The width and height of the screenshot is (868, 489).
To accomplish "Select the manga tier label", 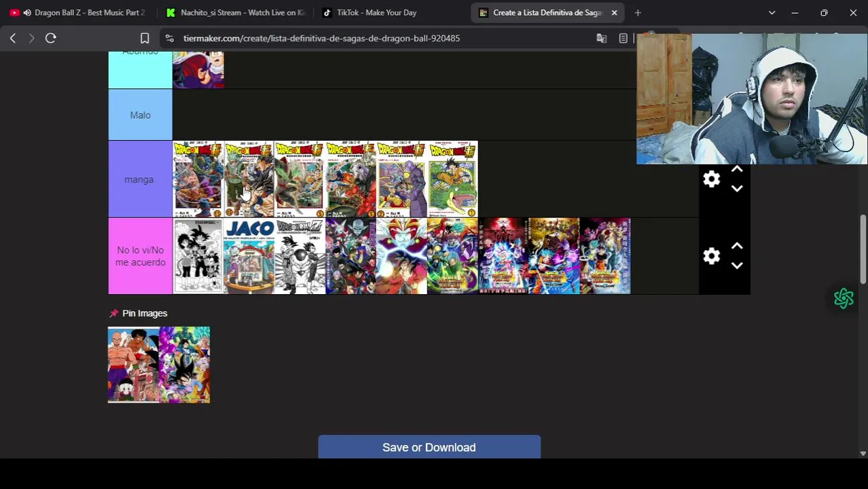I will click(140, 179).
